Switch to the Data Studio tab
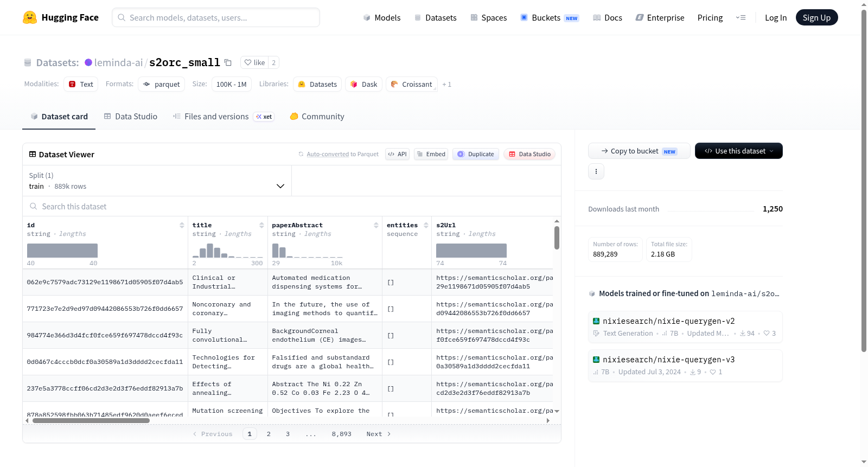This screenshot has height=467, width=868. coord(131,117)
